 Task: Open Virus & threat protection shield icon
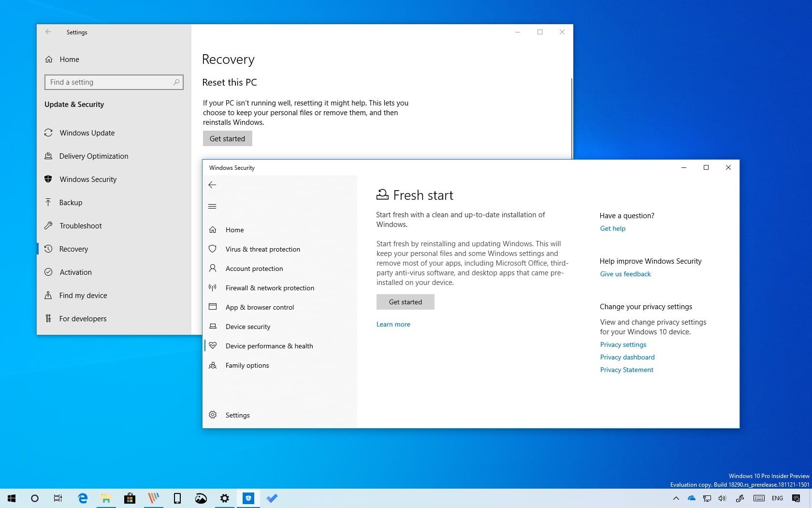click(213, 249)
